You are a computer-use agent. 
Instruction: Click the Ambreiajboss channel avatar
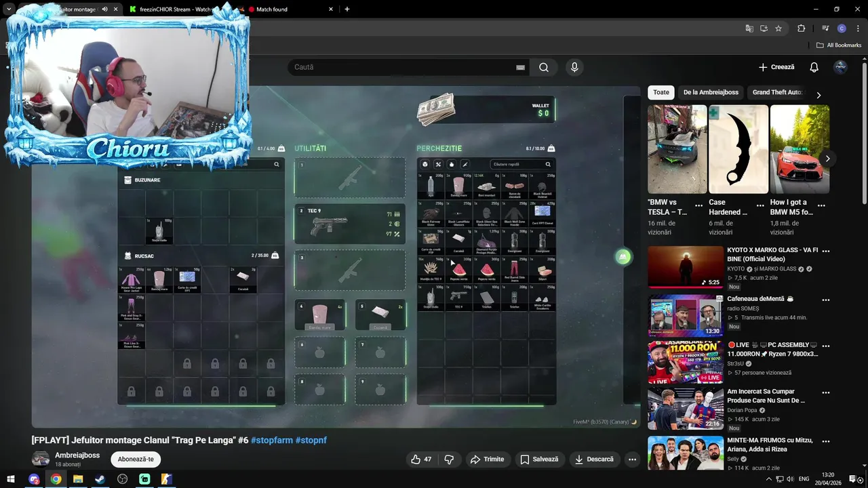click(41, 459)
